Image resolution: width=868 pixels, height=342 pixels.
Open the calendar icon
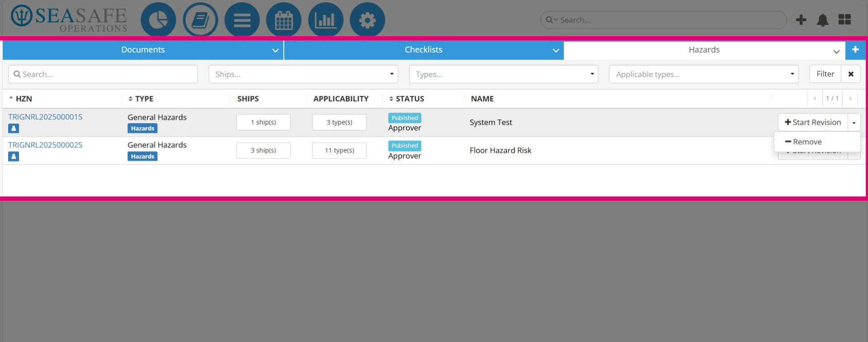[x=284, y=20]
